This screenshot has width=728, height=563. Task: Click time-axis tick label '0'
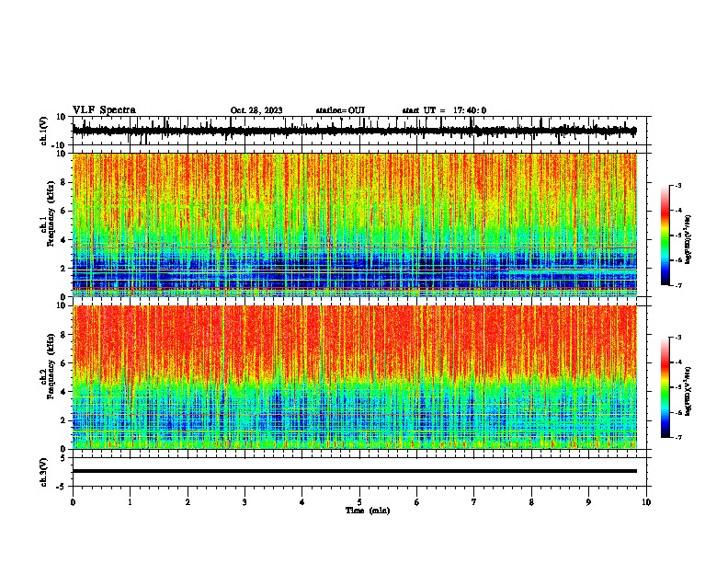[73, 502]
